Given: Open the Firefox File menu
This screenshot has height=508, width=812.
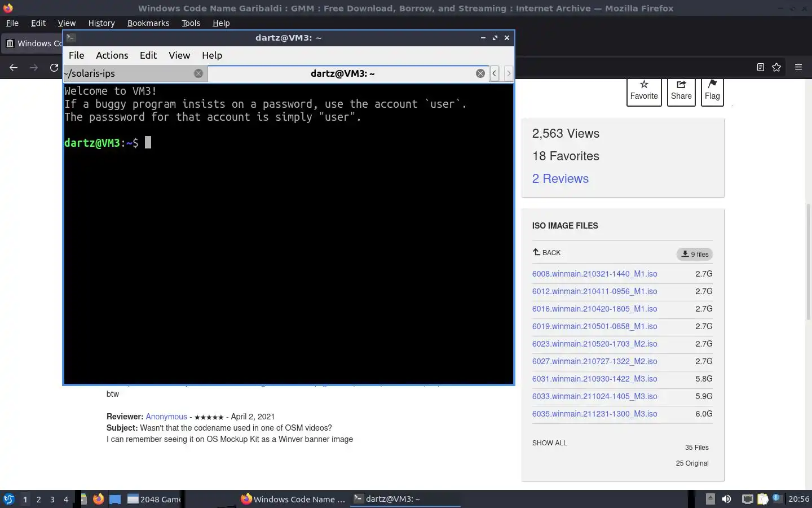Looking at the screenshot, I should pyautogui.click(x=12, y=23).
